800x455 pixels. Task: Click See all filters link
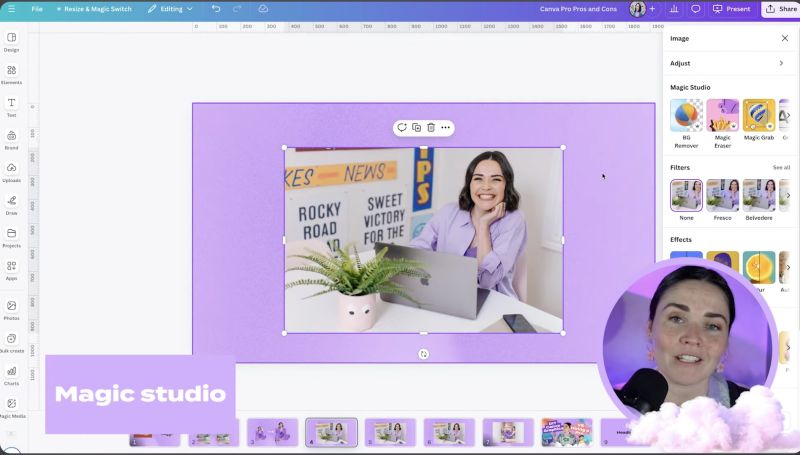coord(781,167)
